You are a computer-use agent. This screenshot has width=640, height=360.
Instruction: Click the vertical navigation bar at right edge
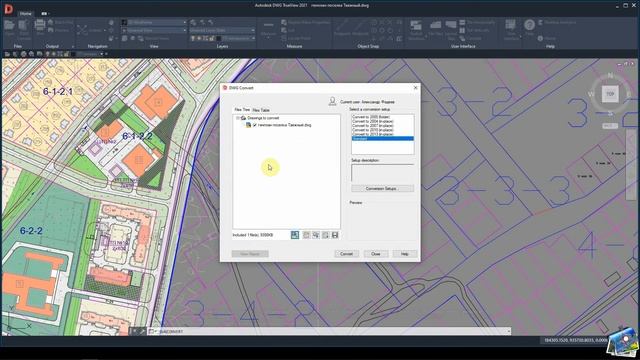(x=630, y=164)
